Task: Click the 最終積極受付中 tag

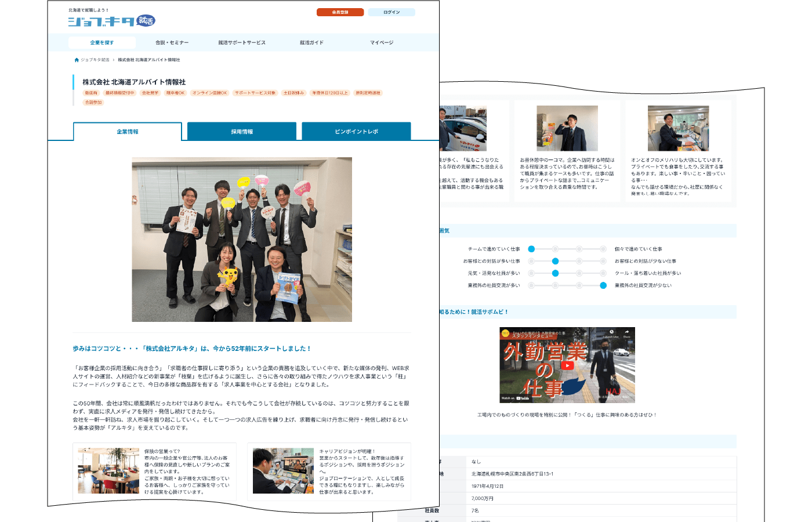Action: coord(119,93)
